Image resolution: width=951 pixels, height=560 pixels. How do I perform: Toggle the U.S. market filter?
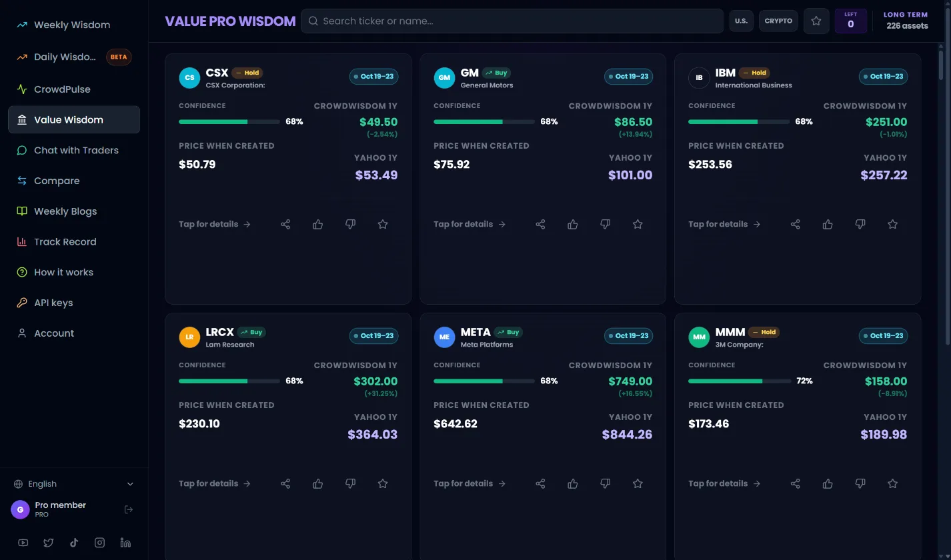742,21
